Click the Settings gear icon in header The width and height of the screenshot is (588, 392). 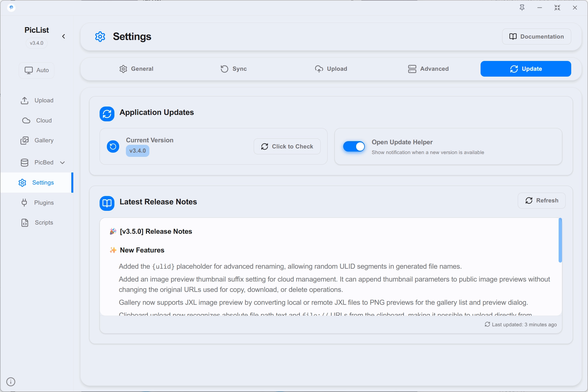[100, 37]
